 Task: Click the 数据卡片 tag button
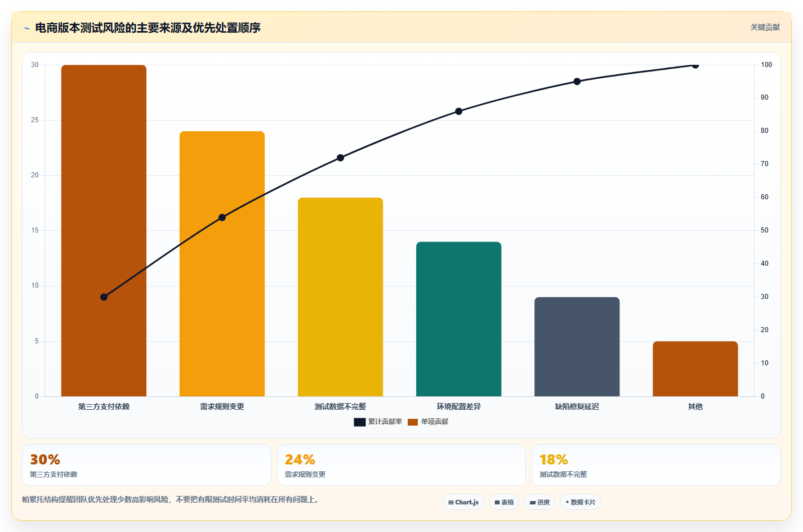[581, 502]
